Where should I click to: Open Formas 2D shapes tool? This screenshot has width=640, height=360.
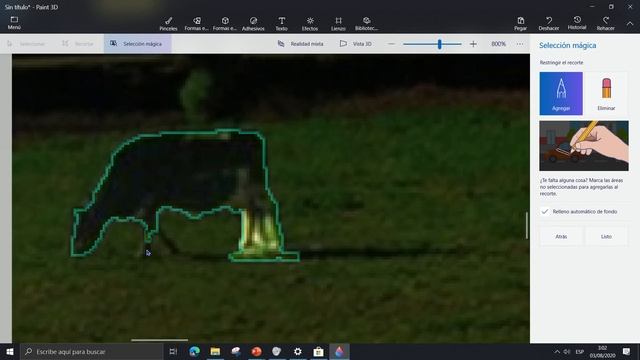click(x=196, y=24)
